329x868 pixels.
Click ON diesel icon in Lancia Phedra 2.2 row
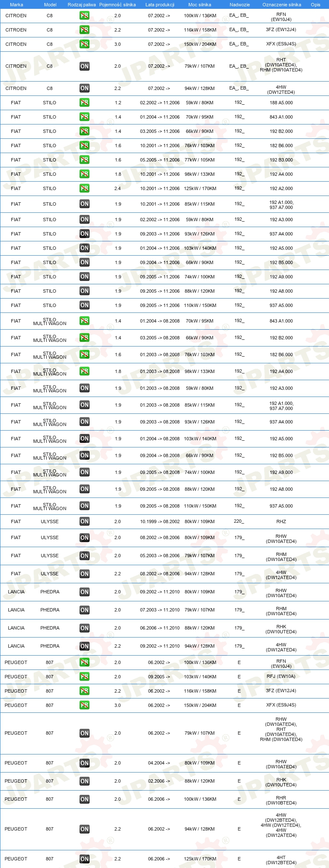[84, 646]
